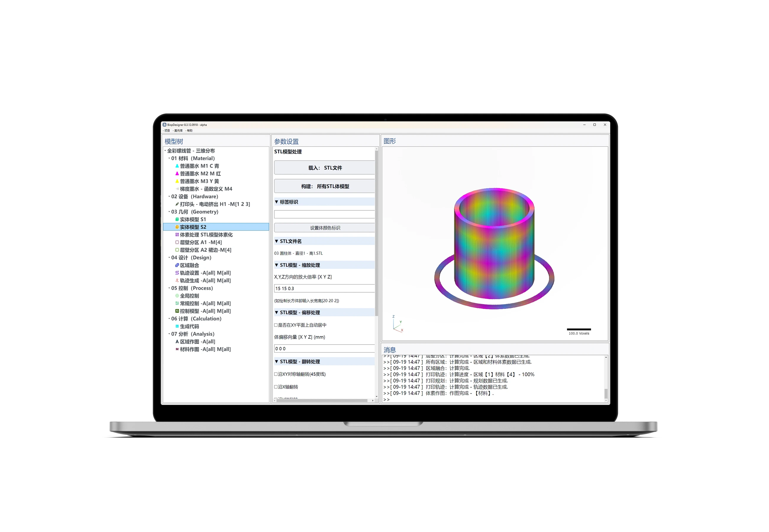The width and height of the screenshot is (769, 532).
Task: Click the parameter panel vertical scrollbar
Action: click(377, 233)
